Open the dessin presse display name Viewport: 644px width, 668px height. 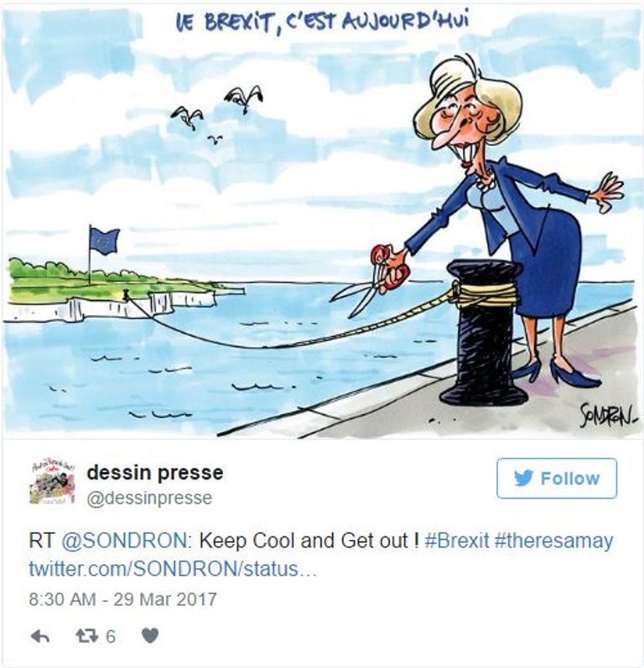(x=155, y=473)
